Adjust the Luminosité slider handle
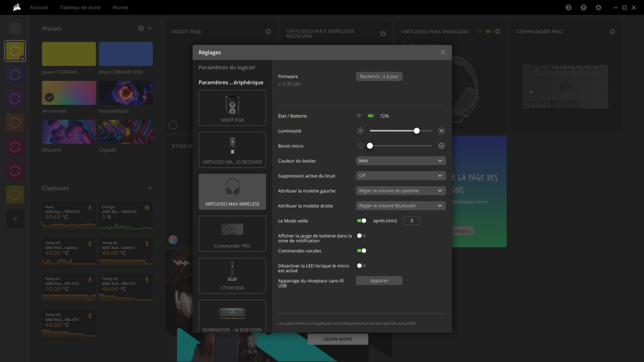Image resolution: width=644 pixels, height=362 pixels. [x=416, y=131]
